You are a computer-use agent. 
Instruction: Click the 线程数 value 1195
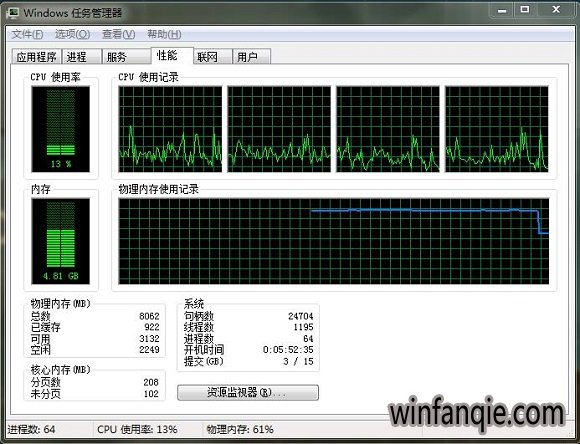[303, 327]
